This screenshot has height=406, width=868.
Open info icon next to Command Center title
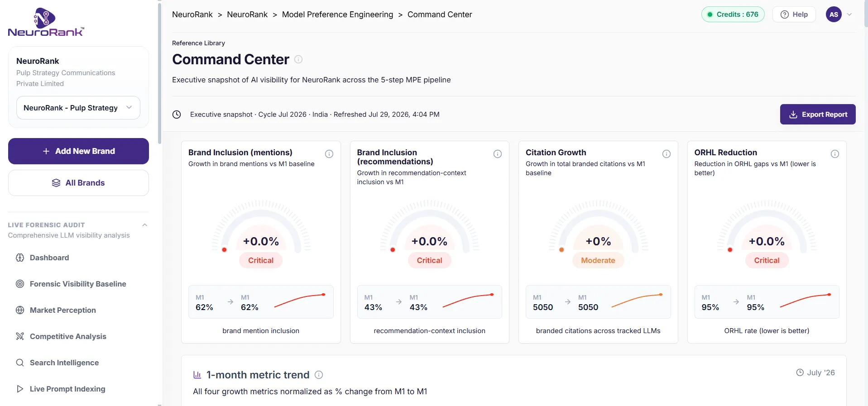(x=298, y=59)
